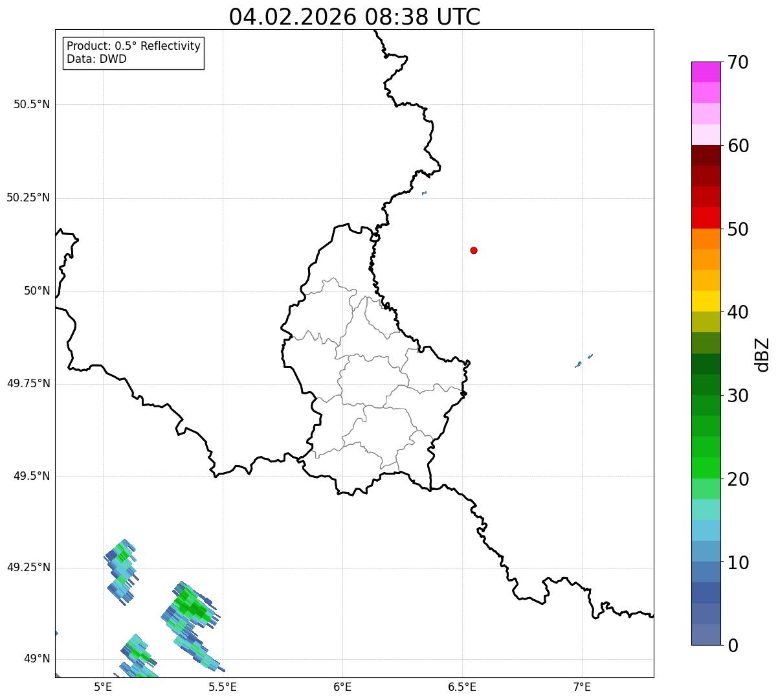Click the colorbar tick label 60
The image size is (778, 700).
[x=738, y=146]
